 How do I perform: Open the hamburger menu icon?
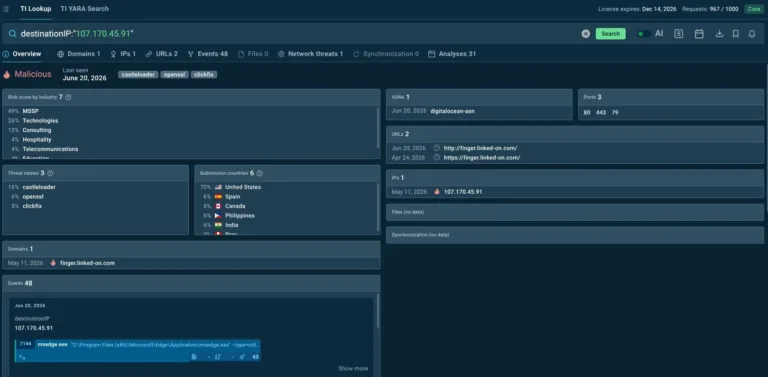6,9
